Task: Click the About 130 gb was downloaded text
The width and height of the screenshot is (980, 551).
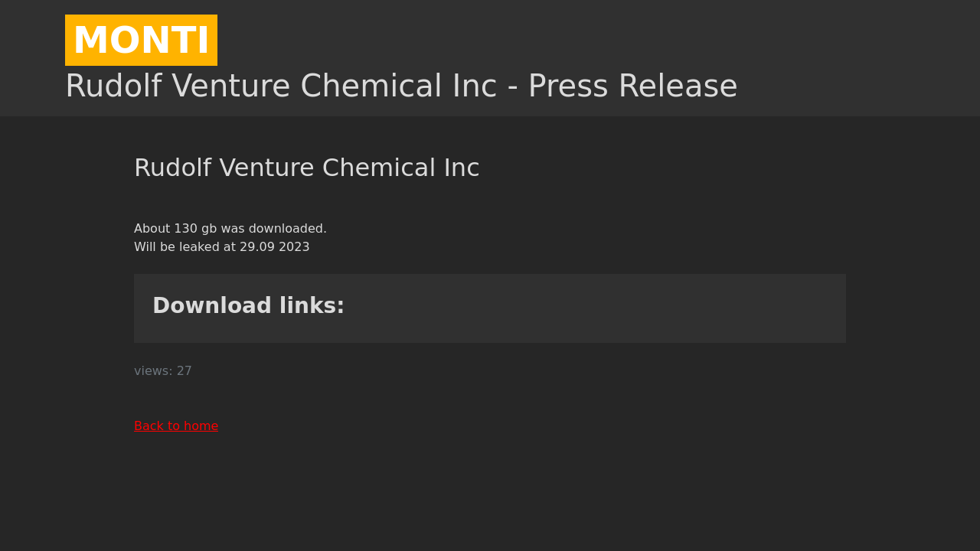Action: [x=230, y=229]
